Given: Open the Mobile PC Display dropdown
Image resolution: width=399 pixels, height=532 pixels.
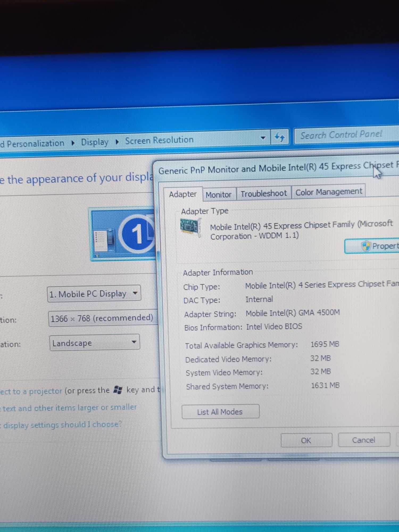Looking at the screenshot, I should [94, 294].
